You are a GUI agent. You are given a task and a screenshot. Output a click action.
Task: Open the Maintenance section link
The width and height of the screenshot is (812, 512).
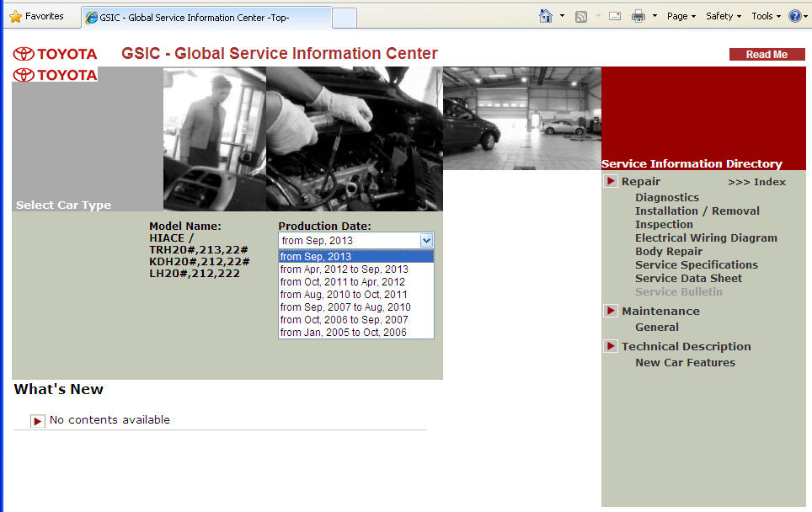pos(660,311)
